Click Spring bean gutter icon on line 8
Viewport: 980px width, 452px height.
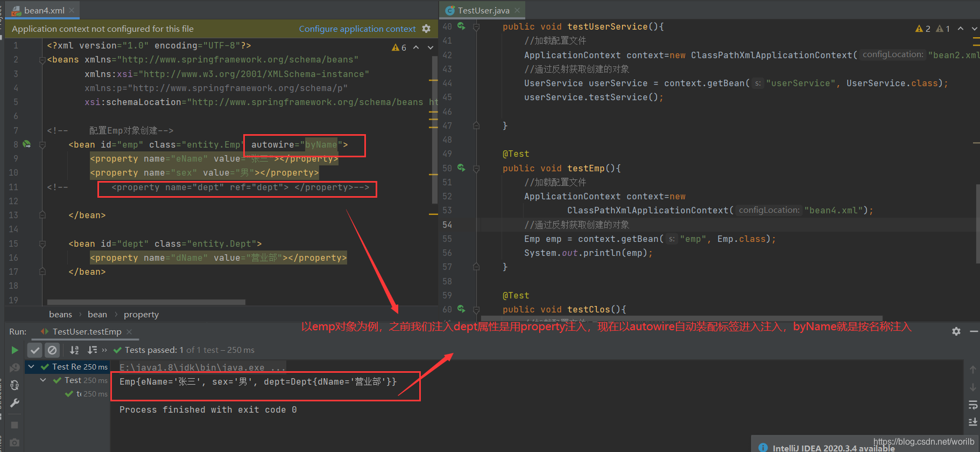tap(27, 144)
